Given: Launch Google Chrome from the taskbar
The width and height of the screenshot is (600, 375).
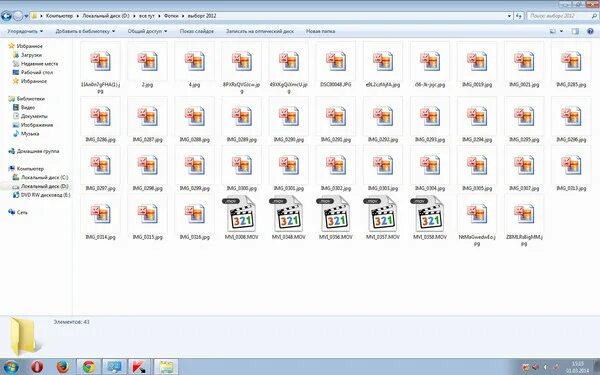Looking at the screenshot, I should point(89,367).
